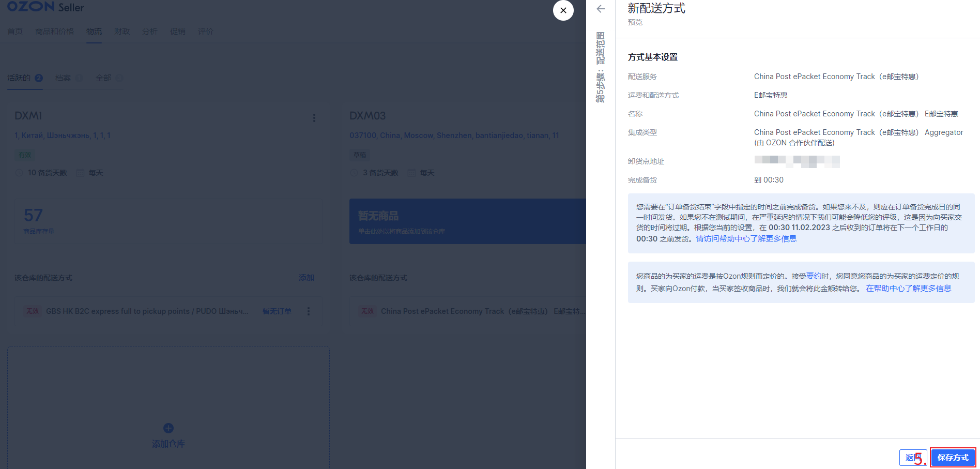980x469 pixels.
Task: Click 添加 for DXMI delivery methods
Action: coord(307,278)
